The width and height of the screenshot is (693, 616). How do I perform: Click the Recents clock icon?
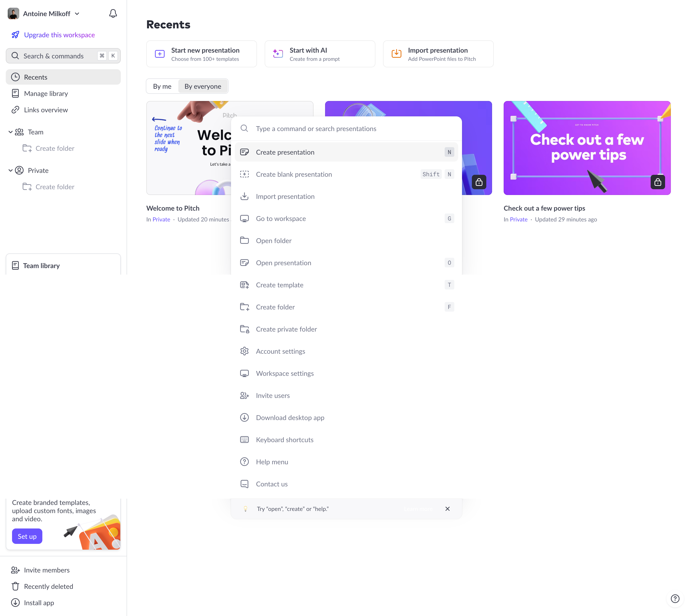[x=15, y=77]
